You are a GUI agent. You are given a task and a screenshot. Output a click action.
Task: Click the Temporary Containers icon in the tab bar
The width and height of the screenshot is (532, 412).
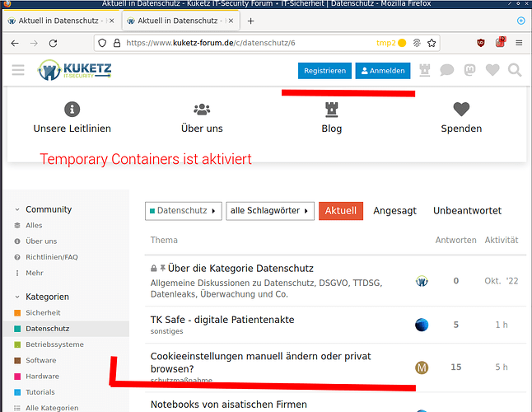point(520,21)
